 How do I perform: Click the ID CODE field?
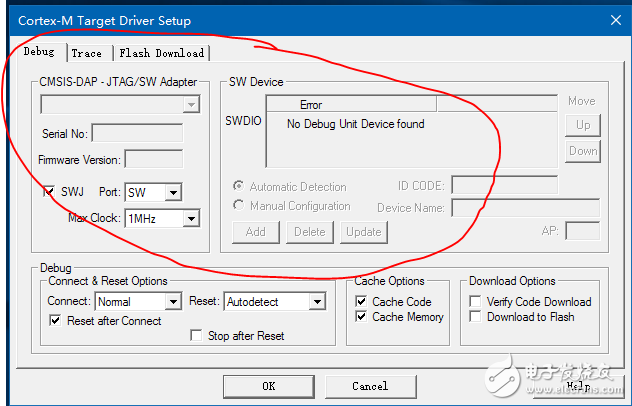point(505,185)
